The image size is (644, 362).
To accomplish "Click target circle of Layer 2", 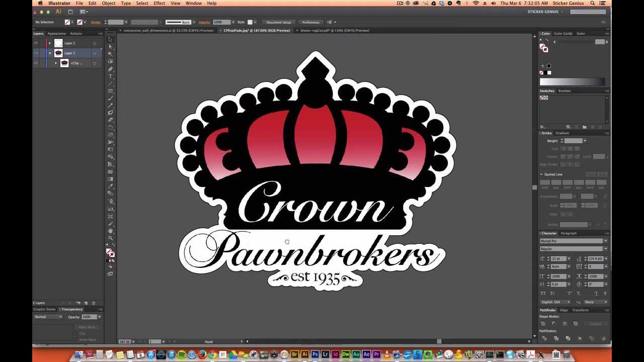I will point(95,43).
